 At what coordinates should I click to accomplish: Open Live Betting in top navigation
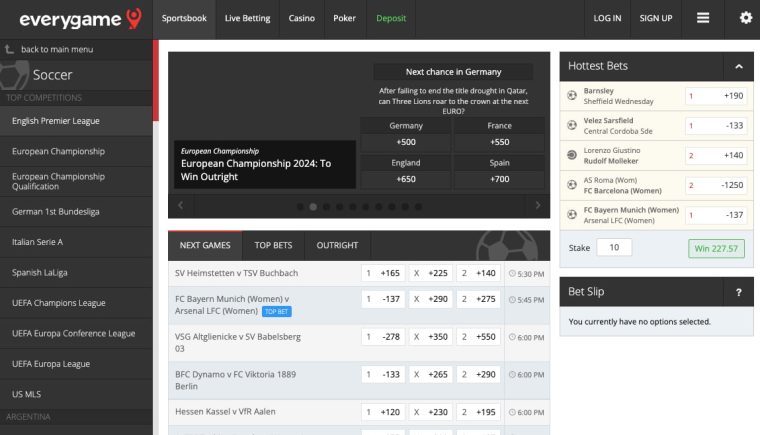(247, 18)
